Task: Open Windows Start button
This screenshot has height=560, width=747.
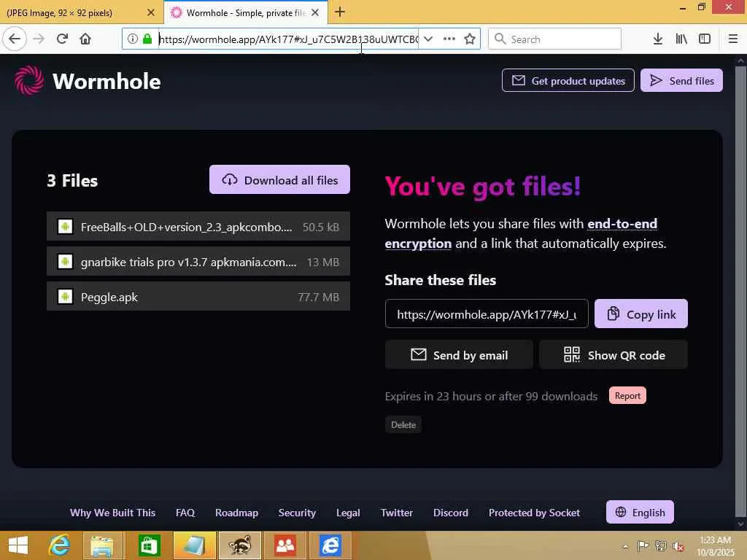Action: [x=18, y=545]
